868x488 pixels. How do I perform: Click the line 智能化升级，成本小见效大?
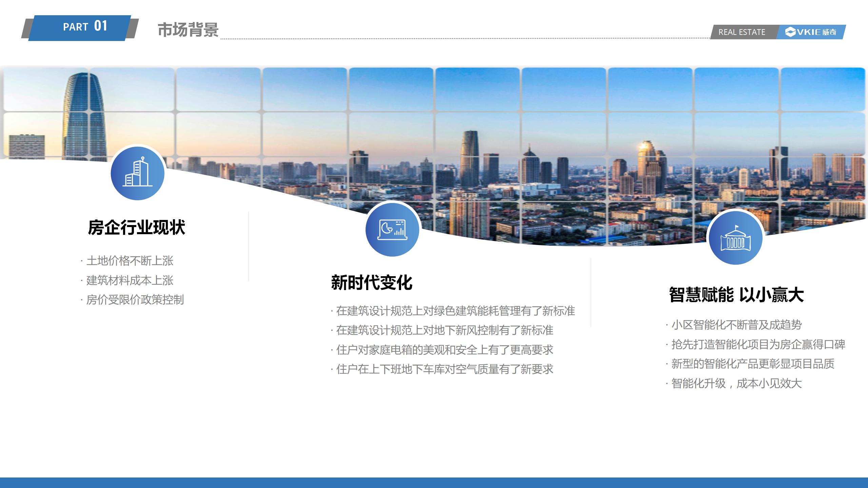pyautogui.click(x=736, y=383)
